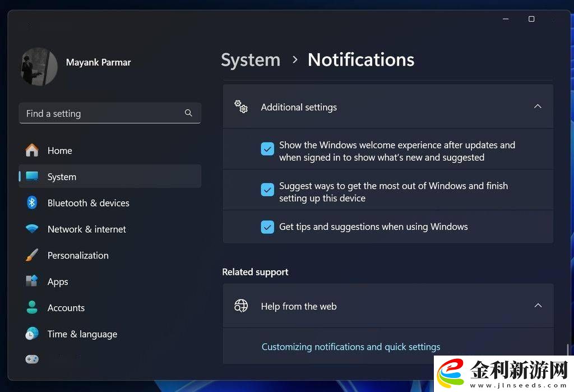The width and height of the screenshot is (574, 392).
Task: Select the Home sidebar icon
Action: tap(32, 150)
